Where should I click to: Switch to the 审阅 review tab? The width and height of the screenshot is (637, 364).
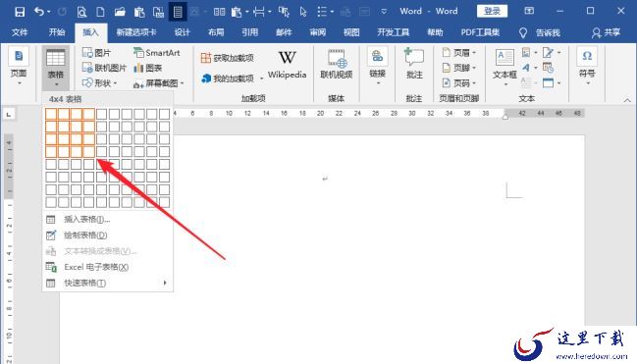(x=317, y=32)
